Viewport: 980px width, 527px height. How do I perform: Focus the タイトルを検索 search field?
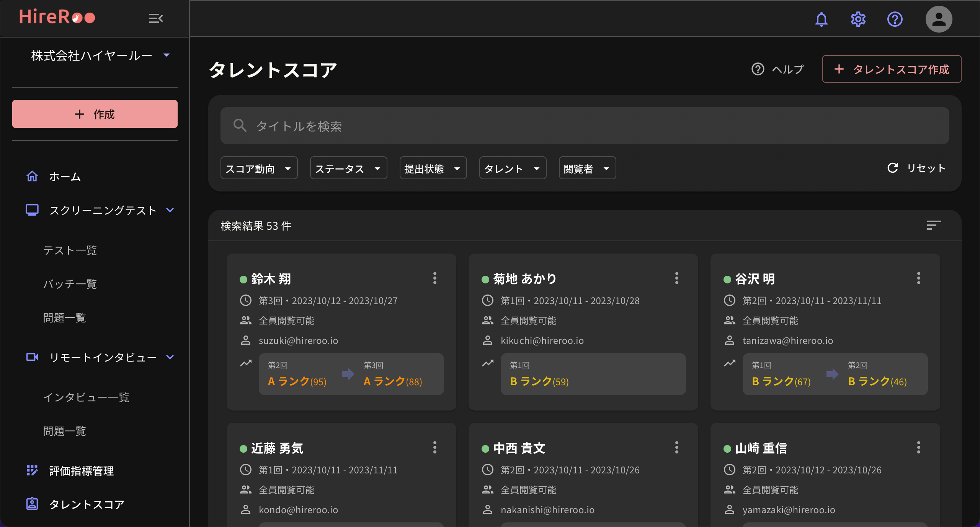[584, 126]
